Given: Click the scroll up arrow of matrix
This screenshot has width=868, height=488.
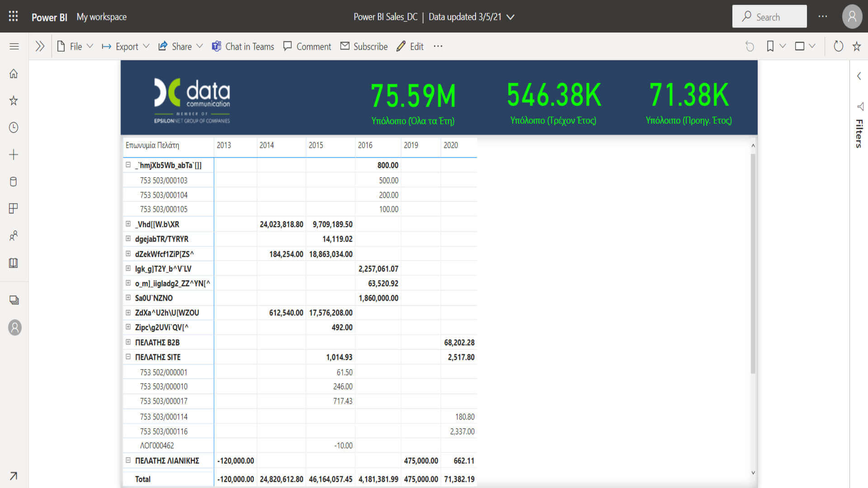Looking at the screenshot, I should coord(753,145).
